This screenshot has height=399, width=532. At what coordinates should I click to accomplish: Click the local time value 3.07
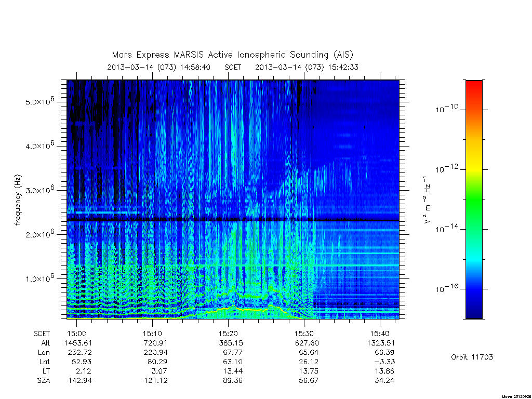159,371
